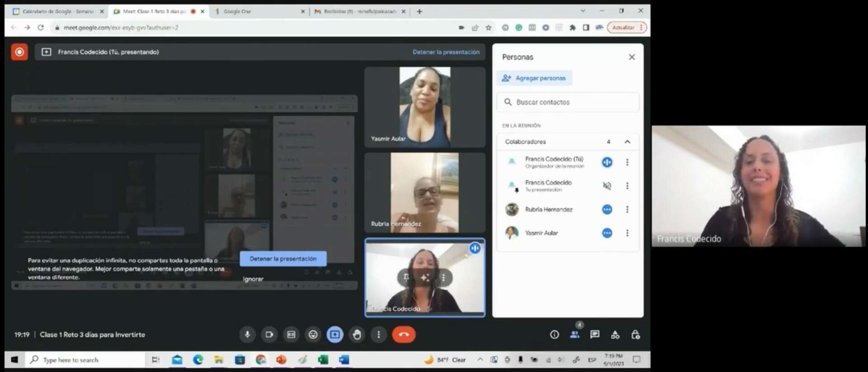The image size is (868, 372).
Task: Open the chat panel icon
Action: (594, 334)
